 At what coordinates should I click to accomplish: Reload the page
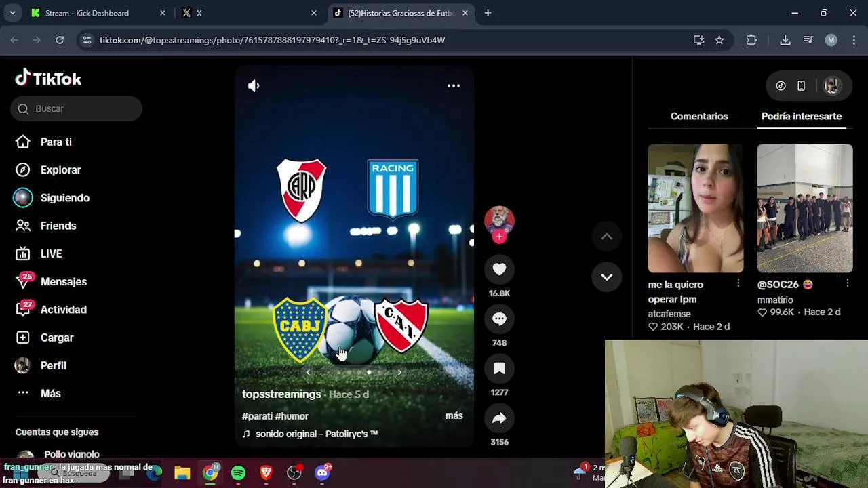[x=60, y=40]
